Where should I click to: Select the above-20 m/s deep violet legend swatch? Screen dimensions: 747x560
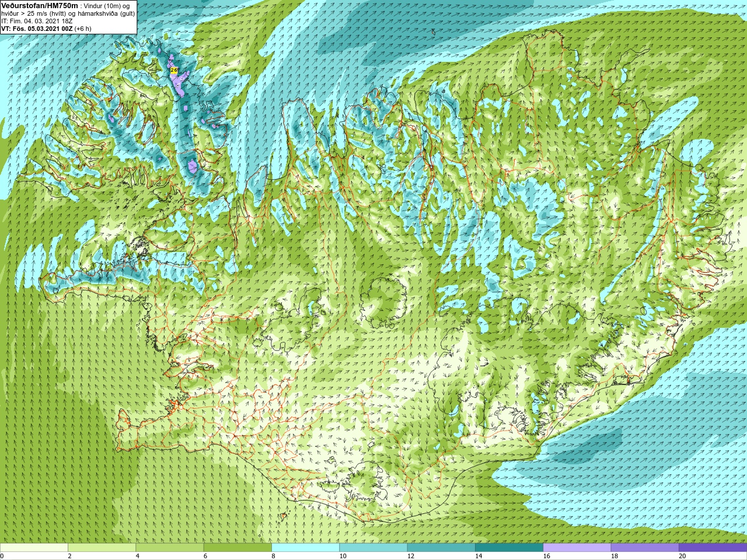click(x=713, y=548)
